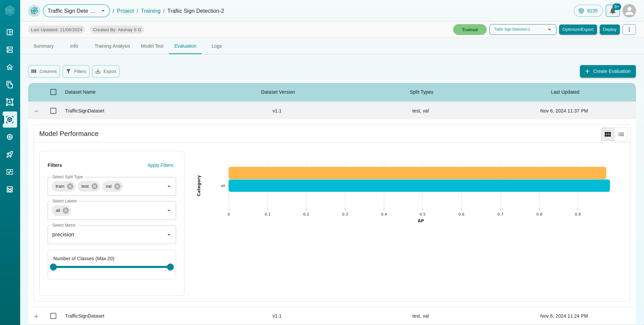This screenshot has width=644, height=325.
Task: Check the 11:24 PM TrafficSignDataset row checkbox
Action: 53,316
